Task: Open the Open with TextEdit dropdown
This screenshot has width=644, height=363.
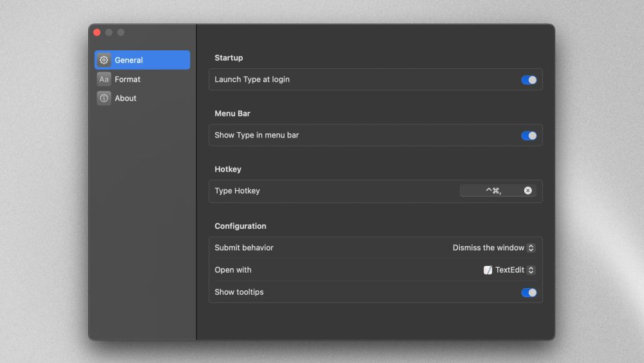Action: (509, 270)
